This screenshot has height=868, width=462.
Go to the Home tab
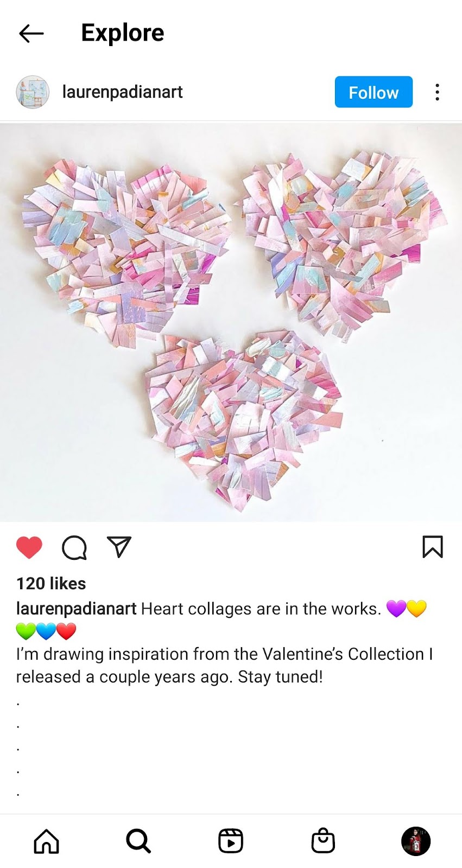(x=47, y=841)
